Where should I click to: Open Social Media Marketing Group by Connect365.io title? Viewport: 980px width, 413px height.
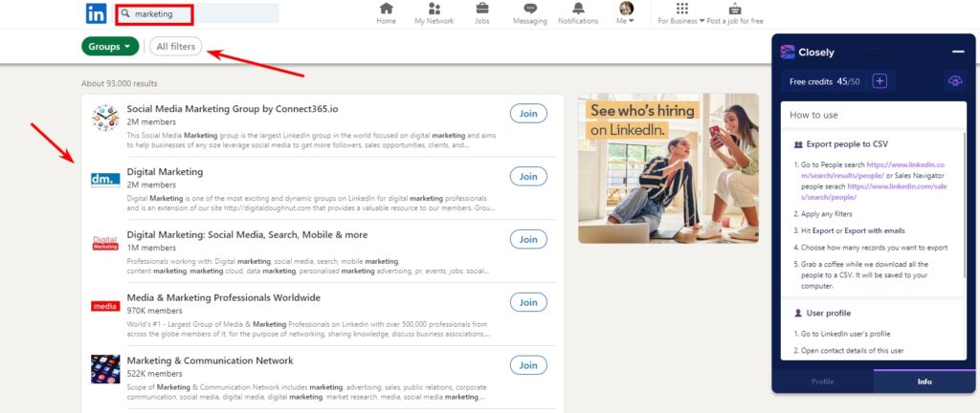pyautogui.click(x=233, y=109)
